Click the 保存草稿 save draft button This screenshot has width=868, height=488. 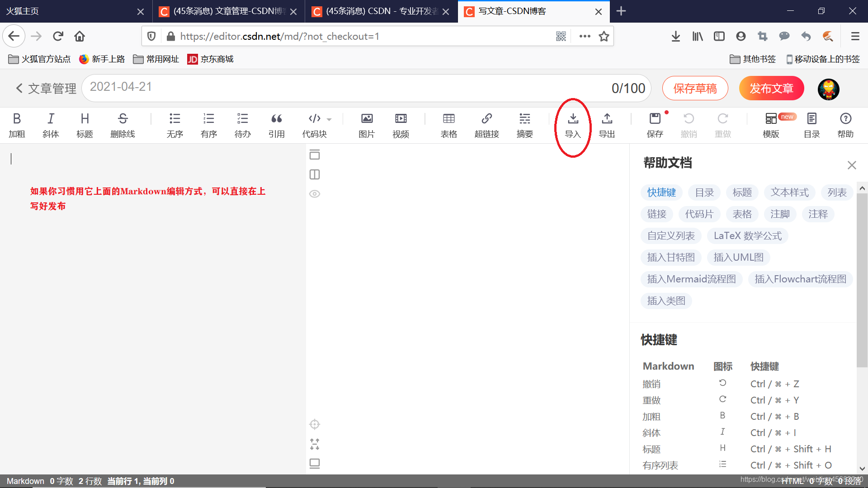tap(695, 89)
